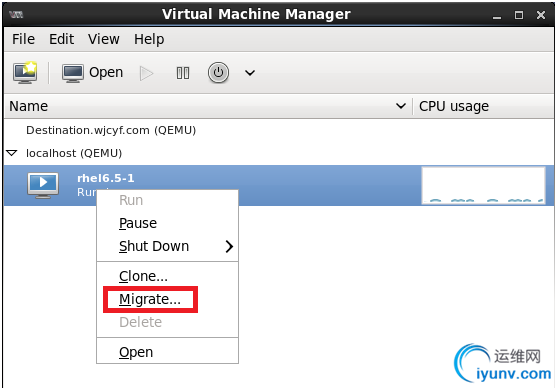Viewport: 557px width, 390px height.
Task: Click the Name column sort chevron
Action: [401, 106]
